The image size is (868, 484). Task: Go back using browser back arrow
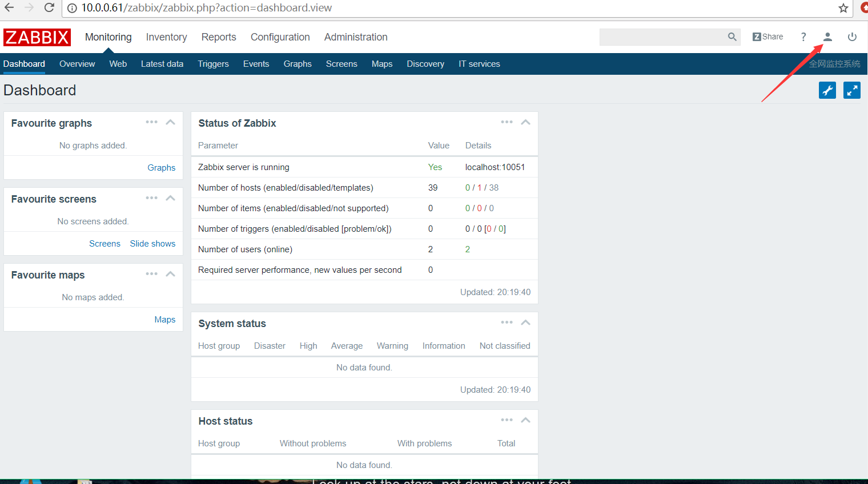click(9, 7)
